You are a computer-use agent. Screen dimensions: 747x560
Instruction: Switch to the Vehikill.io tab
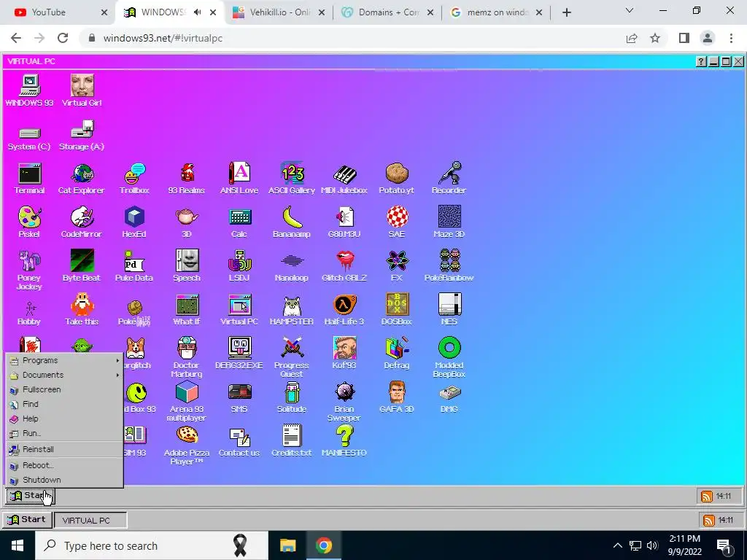[279, 12]
